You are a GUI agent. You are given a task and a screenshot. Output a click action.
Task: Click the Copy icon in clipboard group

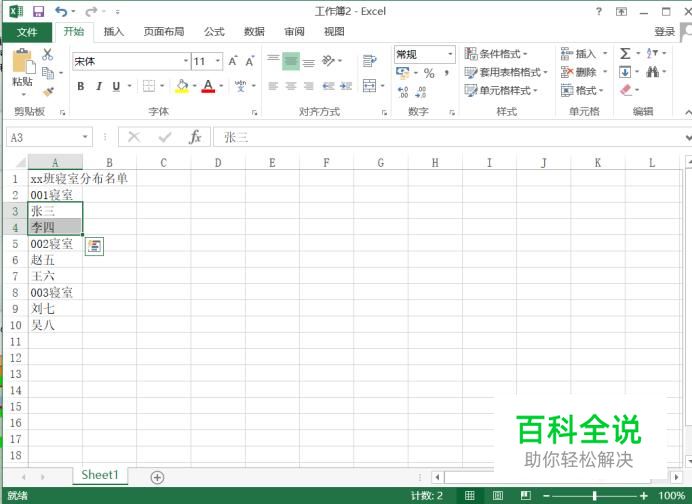click(x=48, y=73)
